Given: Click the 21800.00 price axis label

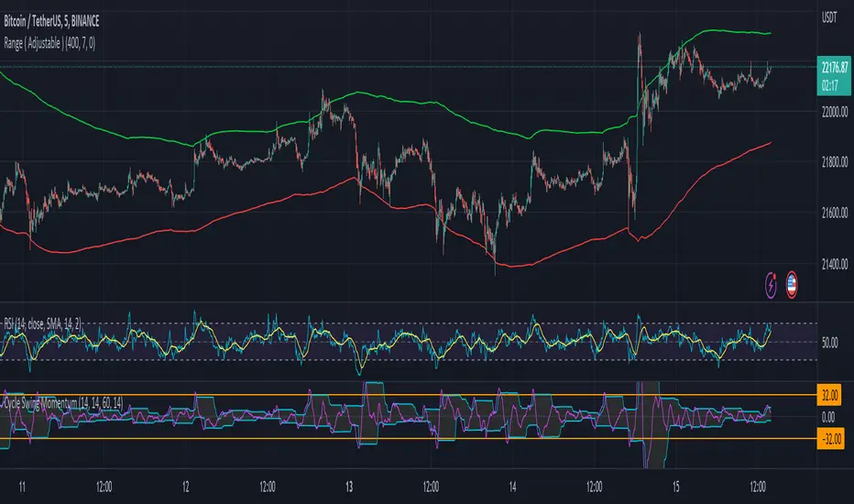Looking at the screenshot, I should coord(835,162).
